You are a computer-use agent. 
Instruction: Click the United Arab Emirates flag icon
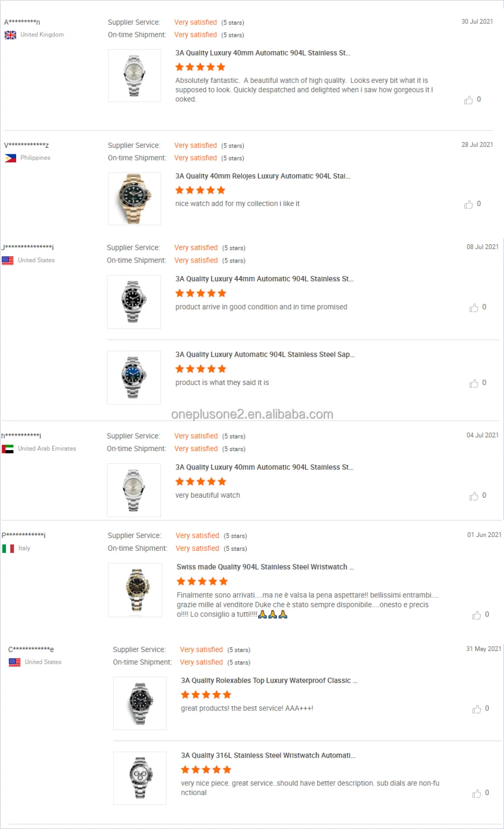coord(8,449)
